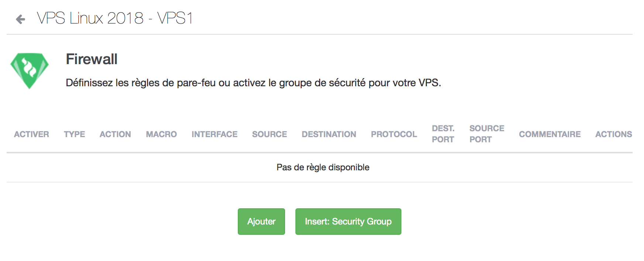Screen dimensions: 644x261
Task: Select the PROTOCOL column header
Action: pos(394,134)
